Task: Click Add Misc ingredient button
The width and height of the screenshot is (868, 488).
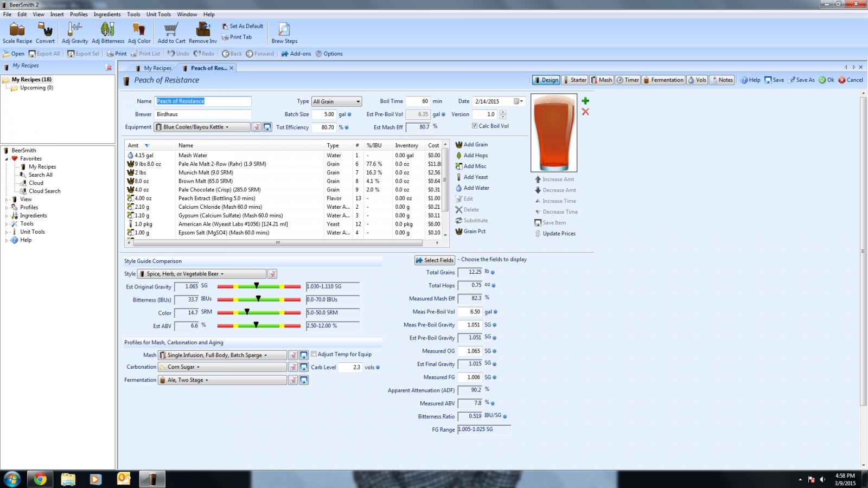Action: 471,166
